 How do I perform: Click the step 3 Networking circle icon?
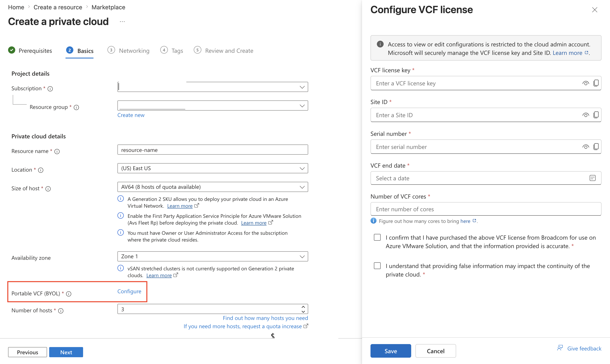111,50
